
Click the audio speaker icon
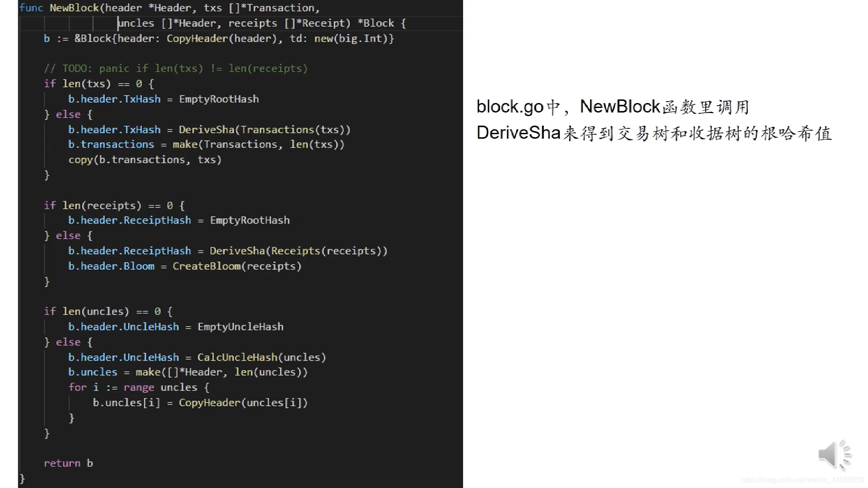pyautogui.click(x=835, y=455)
